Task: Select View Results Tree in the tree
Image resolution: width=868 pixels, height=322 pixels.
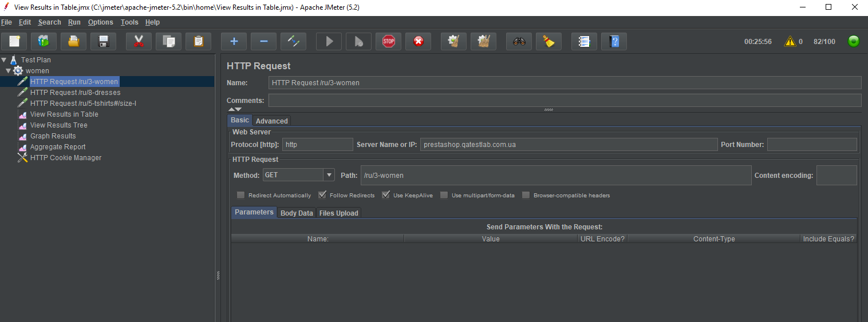Action: pos(59,125)
